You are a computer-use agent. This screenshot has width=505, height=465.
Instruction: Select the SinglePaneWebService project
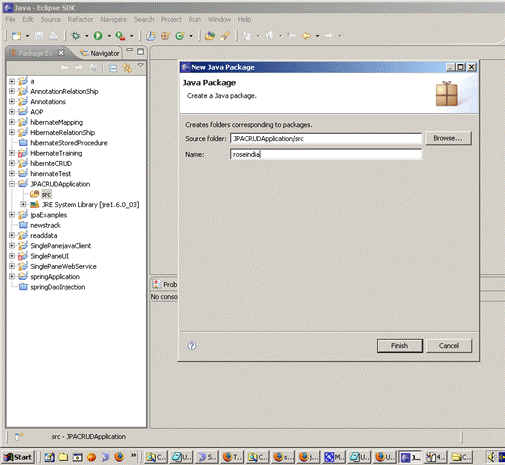[x=63, y=266]
